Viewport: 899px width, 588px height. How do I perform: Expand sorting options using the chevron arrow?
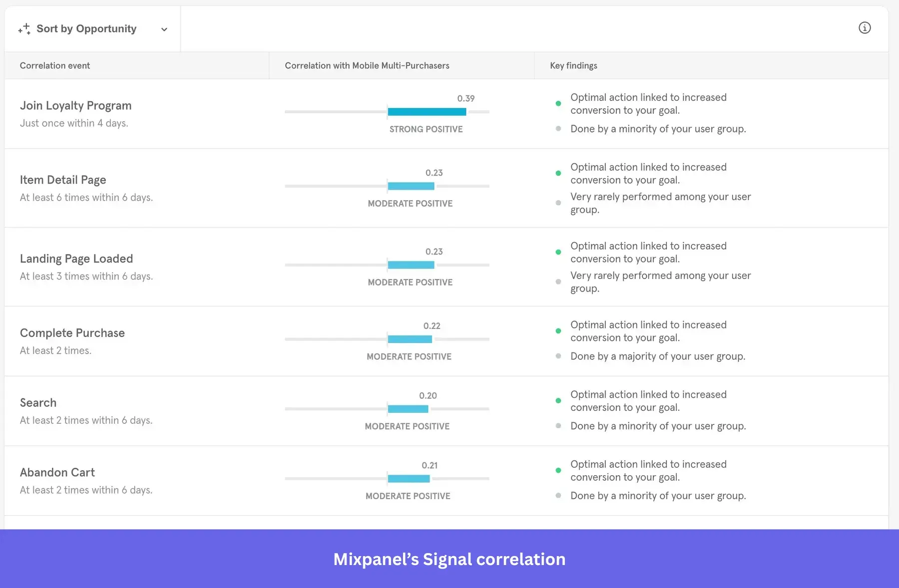point(164,29)
